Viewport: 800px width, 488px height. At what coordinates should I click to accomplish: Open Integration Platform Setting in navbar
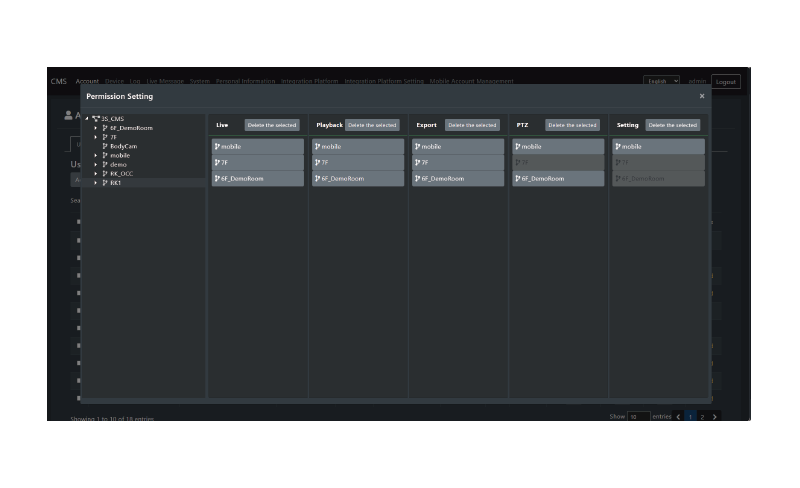[384, 81]
